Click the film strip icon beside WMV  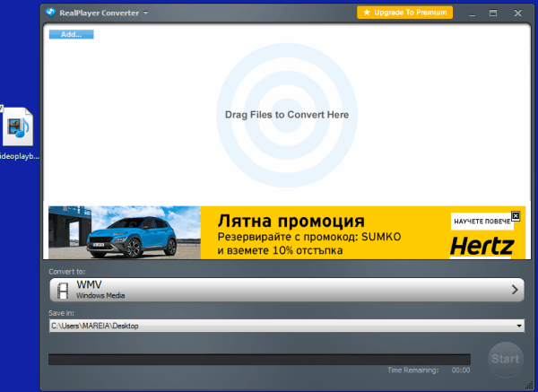click(62, 290)
